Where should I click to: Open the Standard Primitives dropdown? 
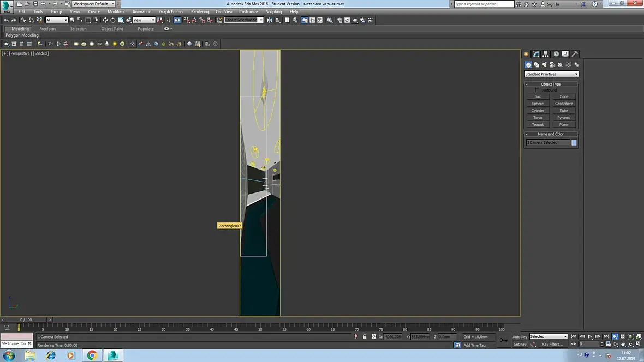[x=551, y=74]
